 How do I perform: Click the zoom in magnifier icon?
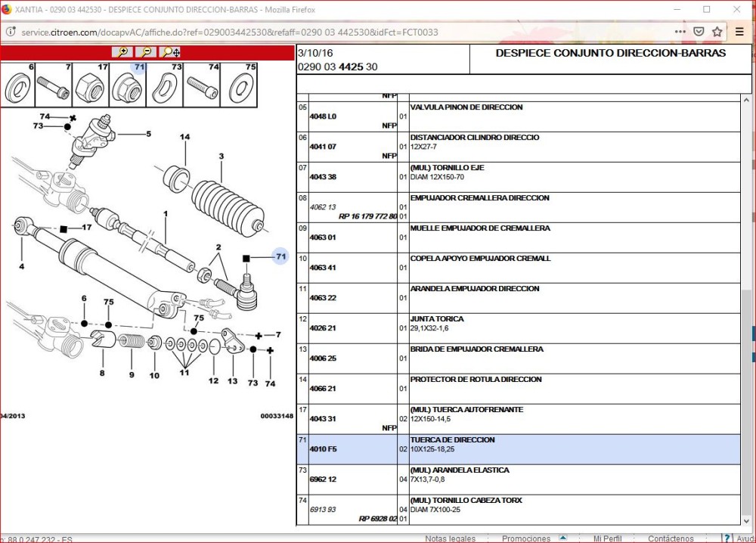point(122,52)
